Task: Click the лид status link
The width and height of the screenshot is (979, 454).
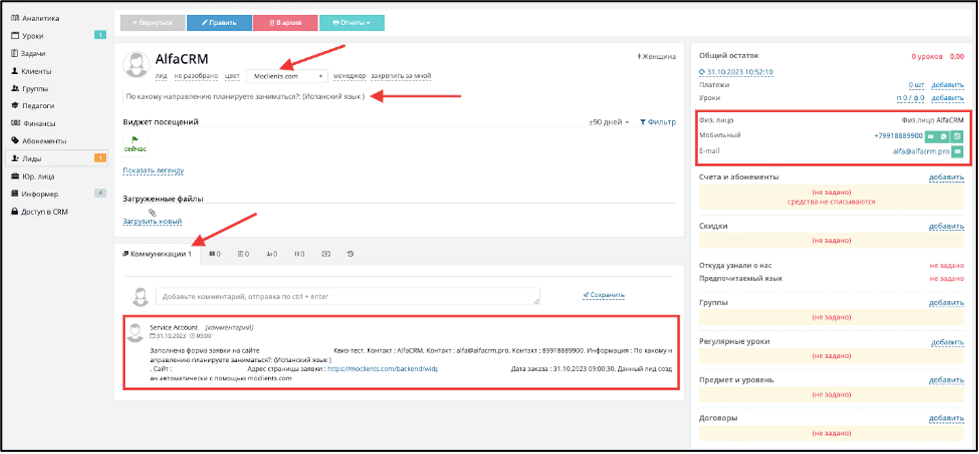Action: pyautogui.click(x=162, y=76)
